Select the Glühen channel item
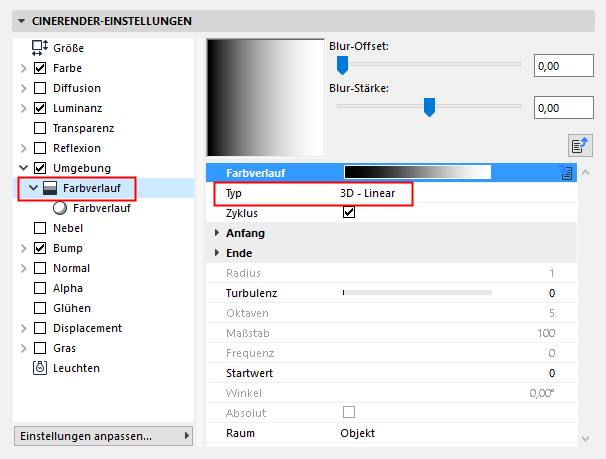 (71, 308)
